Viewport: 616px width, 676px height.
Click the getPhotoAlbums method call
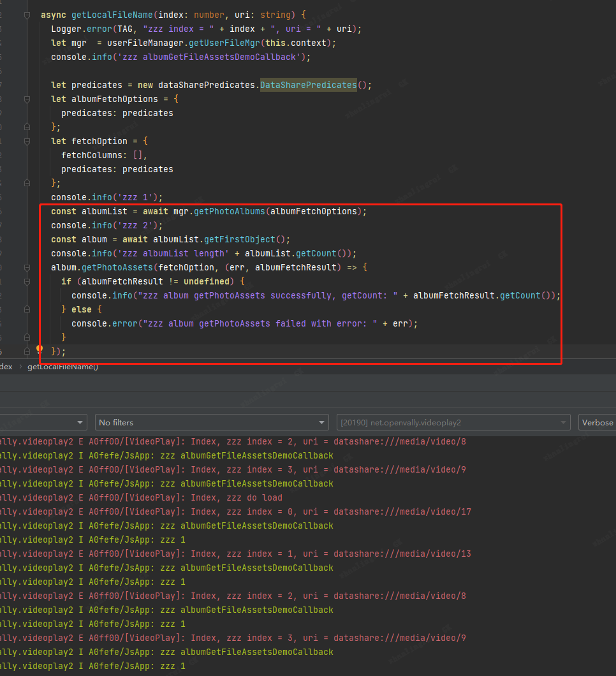tap(230, 211)
